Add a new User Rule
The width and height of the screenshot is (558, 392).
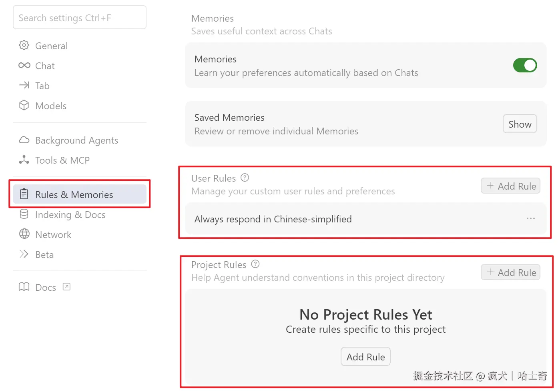tap(511, 186)
